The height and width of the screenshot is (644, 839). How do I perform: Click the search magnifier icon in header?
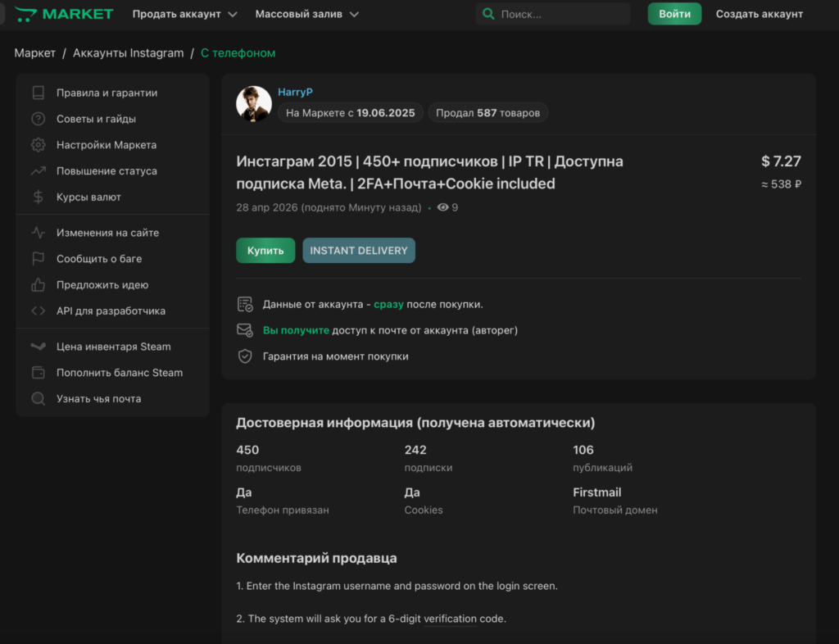[488, 14]
